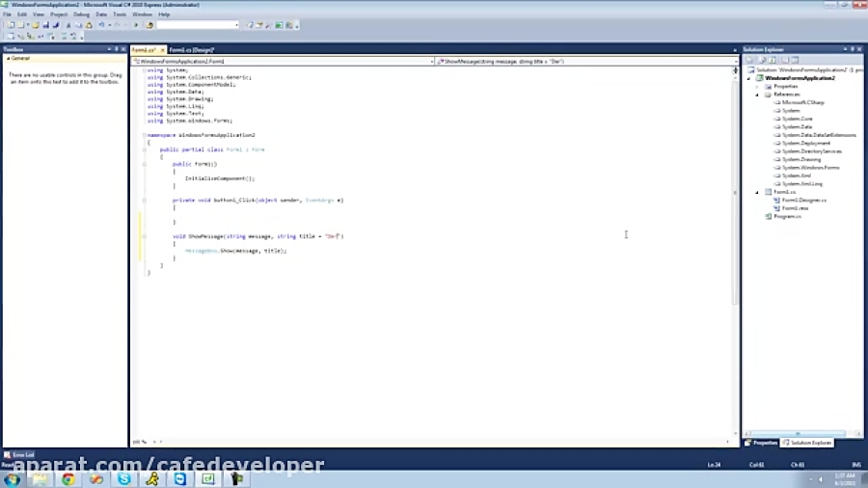Open Visual C# from the taskbar
Viewport: 868px width, 488px height.
pos(208,479)
